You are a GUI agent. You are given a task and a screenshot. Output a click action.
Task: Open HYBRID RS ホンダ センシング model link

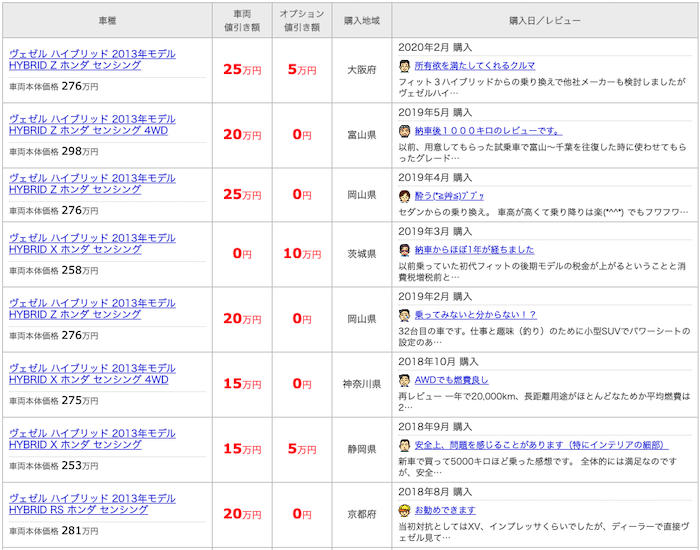pyautogui.click(x=92, y=505)
